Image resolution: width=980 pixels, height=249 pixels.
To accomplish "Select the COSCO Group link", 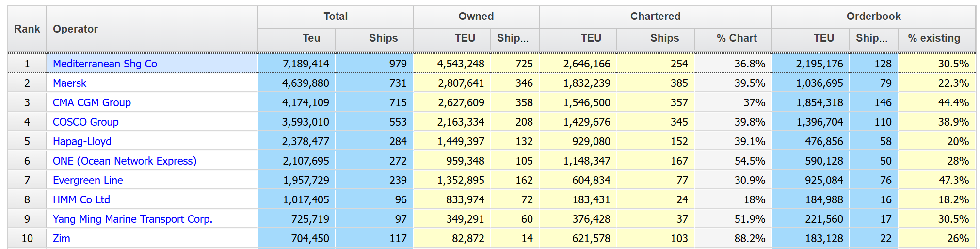I will [85, 122].
